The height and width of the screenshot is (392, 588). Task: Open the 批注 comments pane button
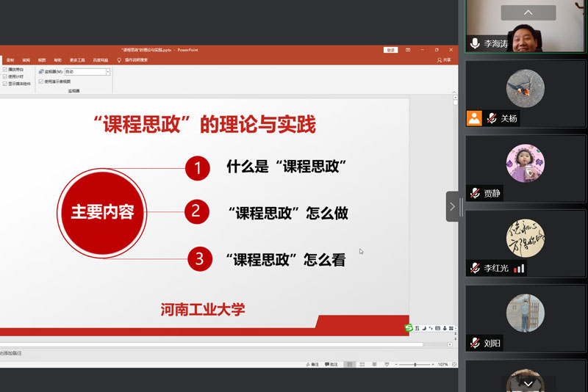(x=331, y=364)
